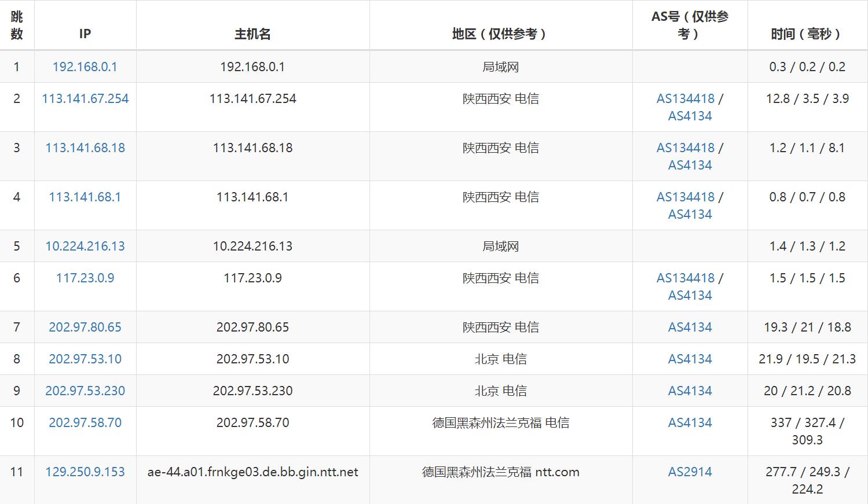Click 北京 电信 in the 202.97.53.230 row

tap(501, 391)
